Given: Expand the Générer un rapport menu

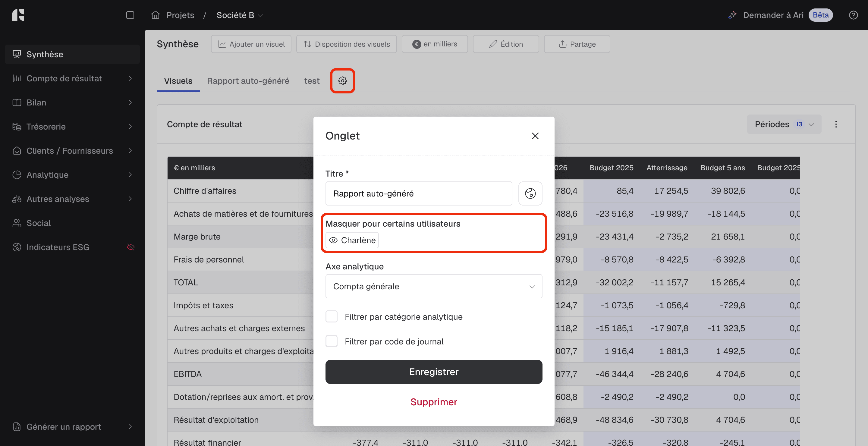Looking at the screenshot, I should tap(130, 427).
